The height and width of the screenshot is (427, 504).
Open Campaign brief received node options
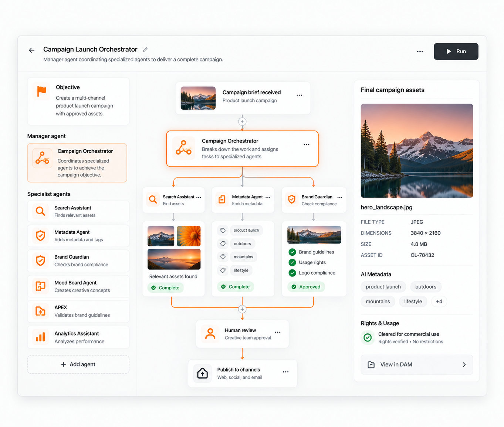300,95
